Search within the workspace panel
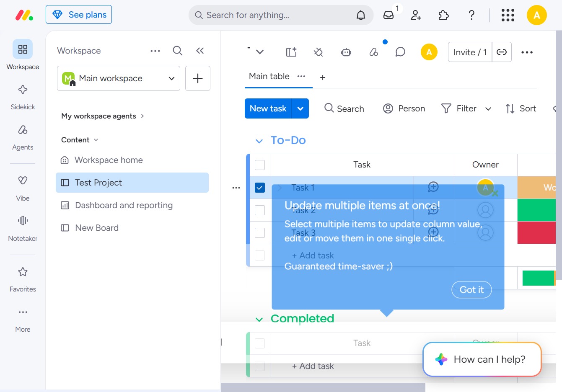 point(178,51)
